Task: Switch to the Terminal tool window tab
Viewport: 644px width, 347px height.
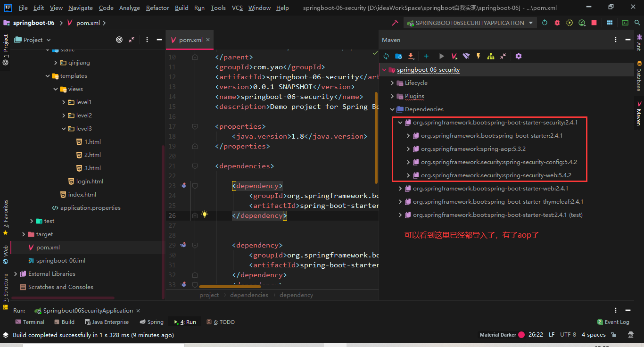Action: (30, 322)
